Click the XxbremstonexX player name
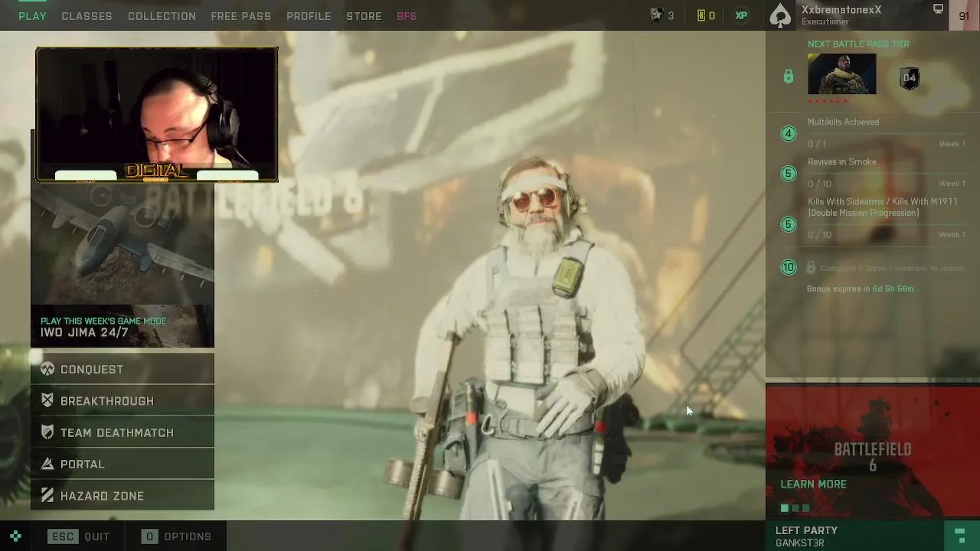The width and height of the screenshot is (980, 551). pos(841,10)
